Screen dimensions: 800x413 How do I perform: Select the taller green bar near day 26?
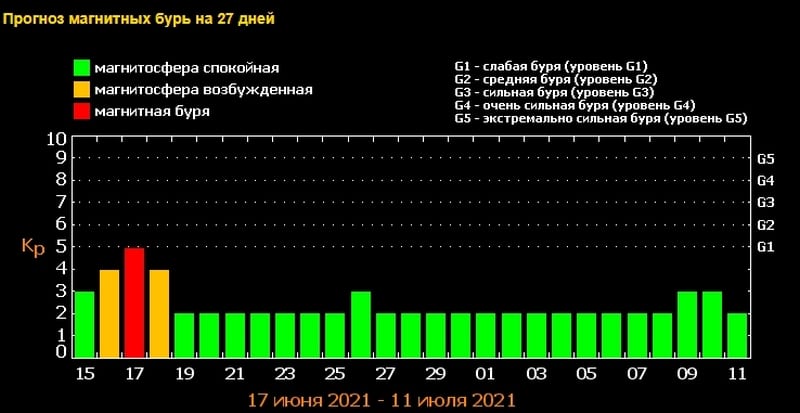[361, 324]
